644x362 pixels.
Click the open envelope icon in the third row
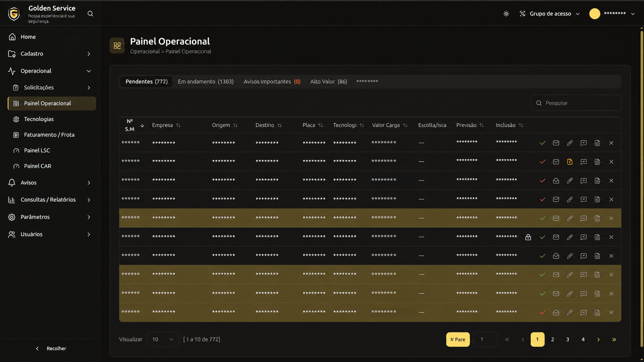556,181
